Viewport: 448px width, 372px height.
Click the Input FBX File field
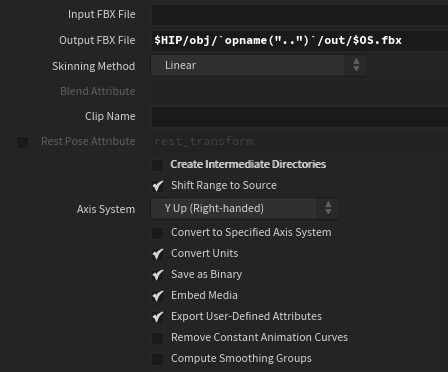[300, 15]
